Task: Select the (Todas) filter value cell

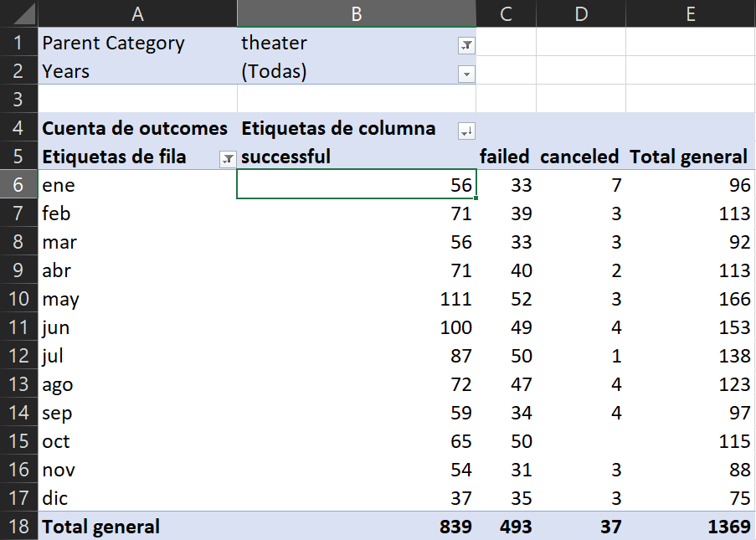Action: coord(335,71)
